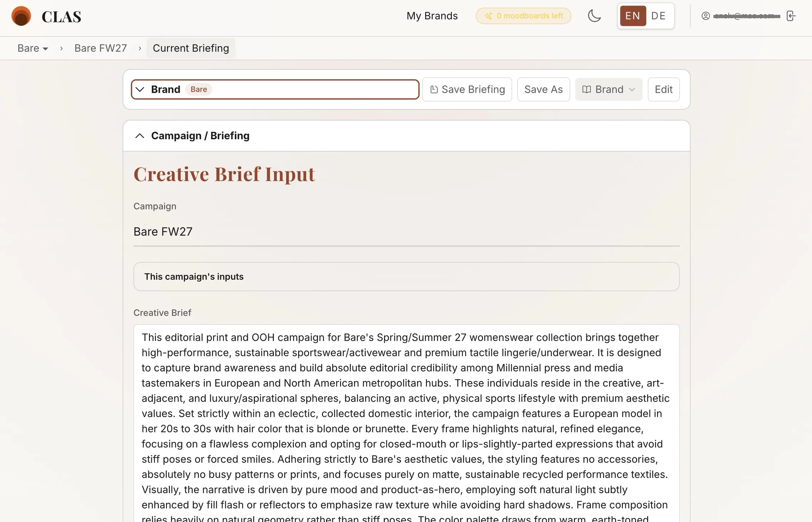Click the Save Briefing document icon
Viewport: 812px width, 522px height.
pyautogui.click(x=434, y=89)
